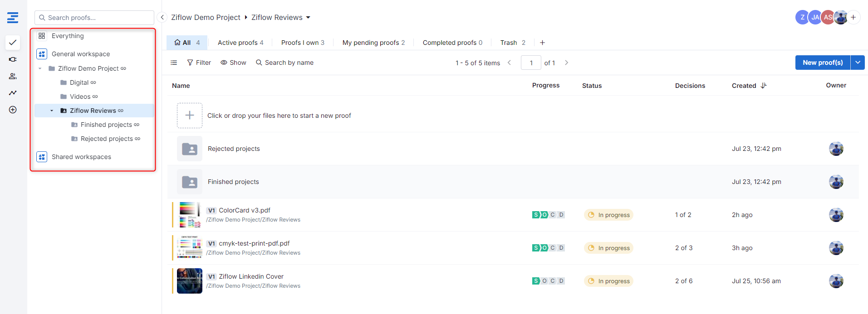Click the link icon beside Ziflow Demo Project
The image size is (868, 314).
point(123,68)
